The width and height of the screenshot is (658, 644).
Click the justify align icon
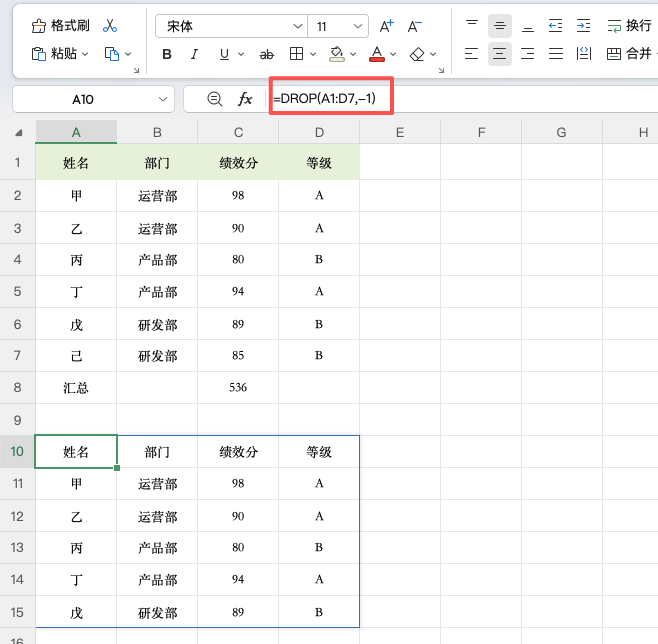click(556, 54)
